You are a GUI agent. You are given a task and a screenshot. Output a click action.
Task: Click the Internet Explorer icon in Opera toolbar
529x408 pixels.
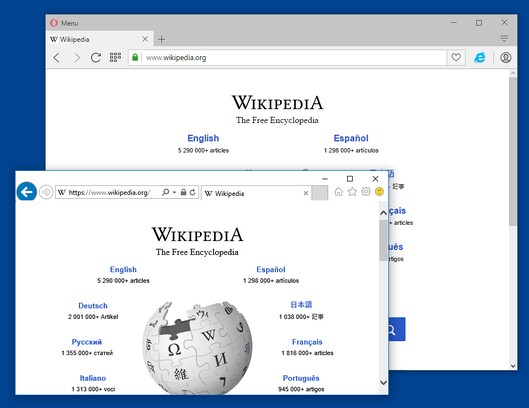(x=480, y=57)
